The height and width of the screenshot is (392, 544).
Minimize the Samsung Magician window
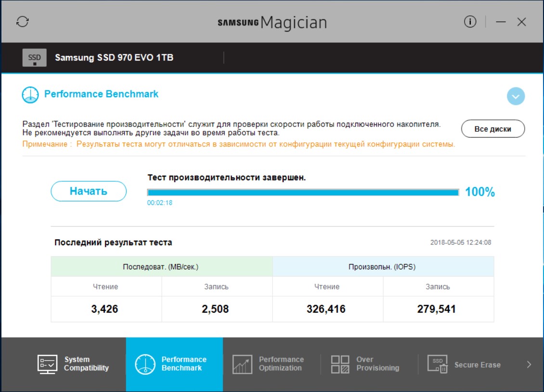point(501,22)
